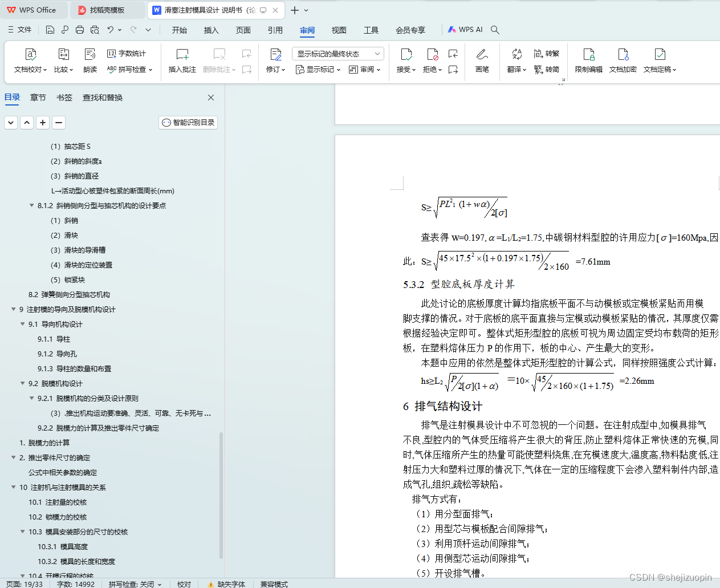Image resolution: width=720 pixels, height=588 pixels.
Task: Click 字数: 14992 in status bar
Action: 76,584
